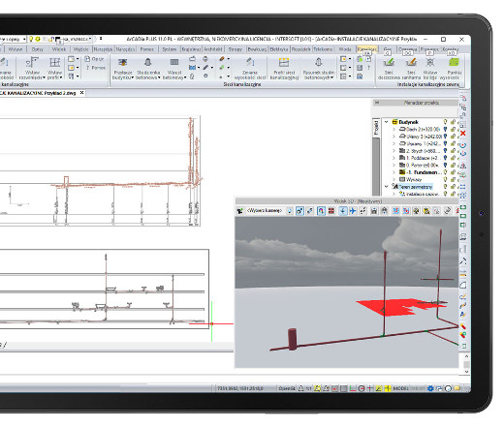Click the scroll down arrow on right scrollbar
The height and width of the screenshot is (427, 504).
pos(466,372)
